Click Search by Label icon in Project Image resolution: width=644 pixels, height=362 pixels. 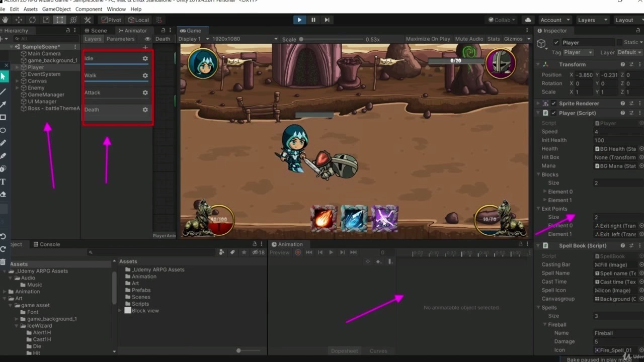pos(232,252)
